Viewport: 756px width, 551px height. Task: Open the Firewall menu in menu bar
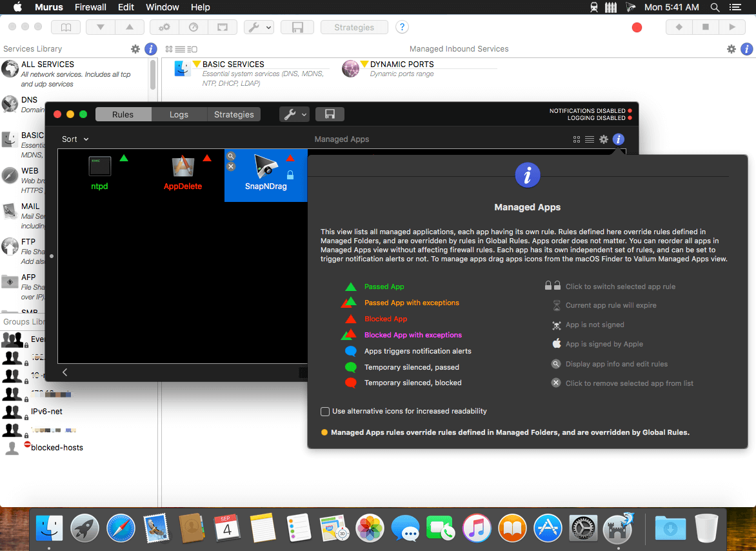(x=90, y=7)
